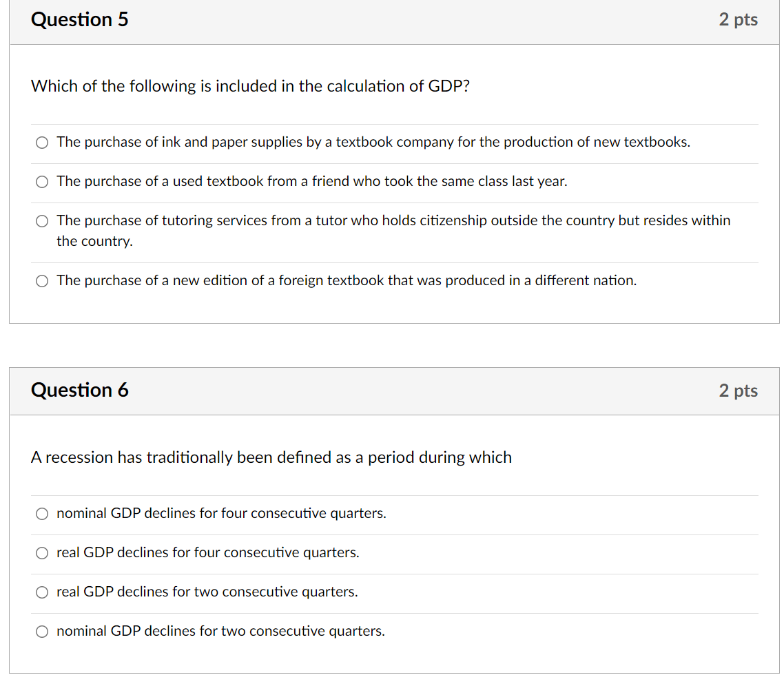The height and width of the screenshot is (675, 784).
Task: Click the 2 pts label for Question 6
Action: 738,391
